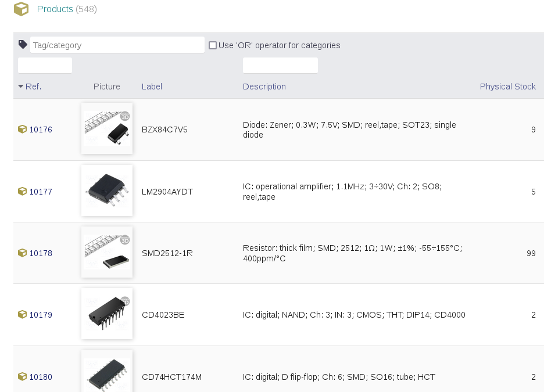Open LM2904AYDT amplifier picture thumbnail

[107, 190]
